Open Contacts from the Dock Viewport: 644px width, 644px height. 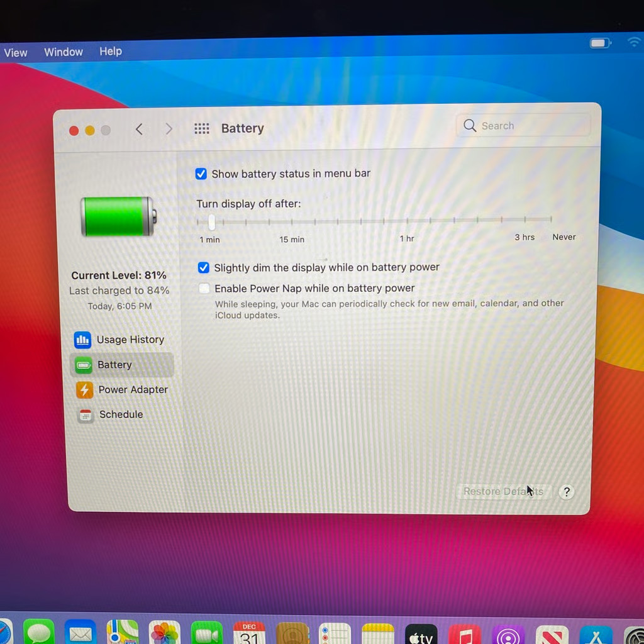point(292,633)
